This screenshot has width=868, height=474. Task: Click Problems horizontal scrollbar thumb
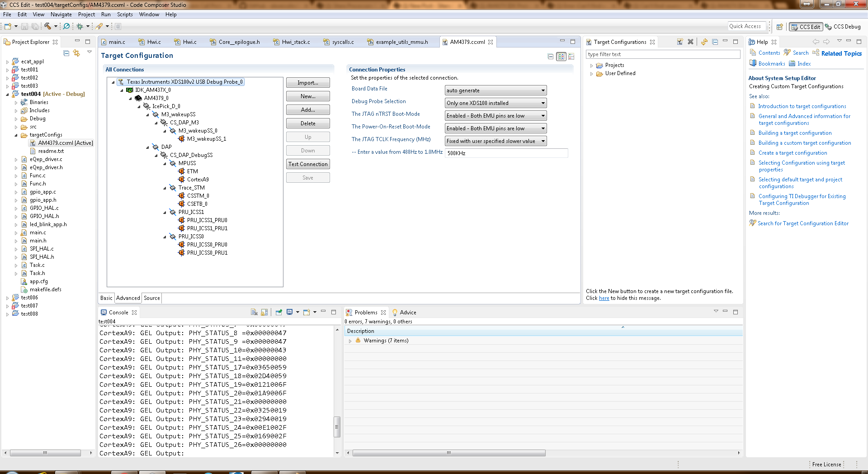click(449, 453)
